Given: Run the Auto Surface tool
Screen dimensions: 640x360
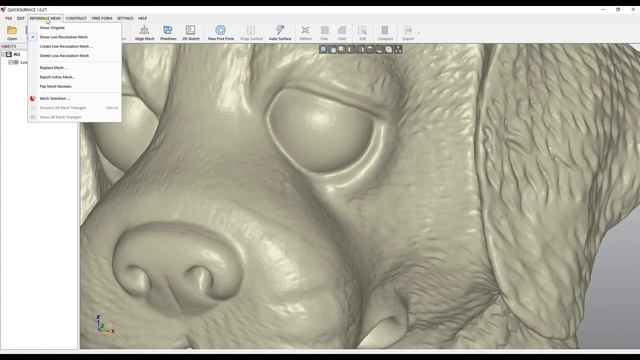Looking at the screenshot, I should click(280, 33).
